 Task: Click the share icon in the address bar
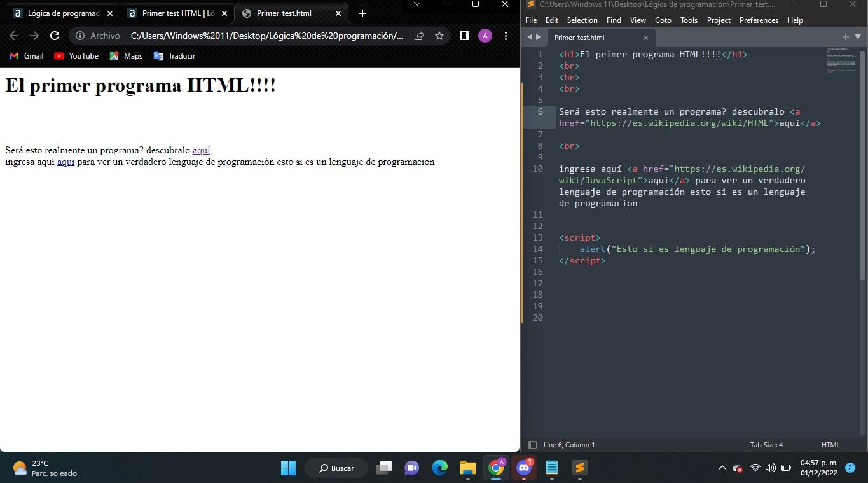pyautogui.click(x=418, y=36)
